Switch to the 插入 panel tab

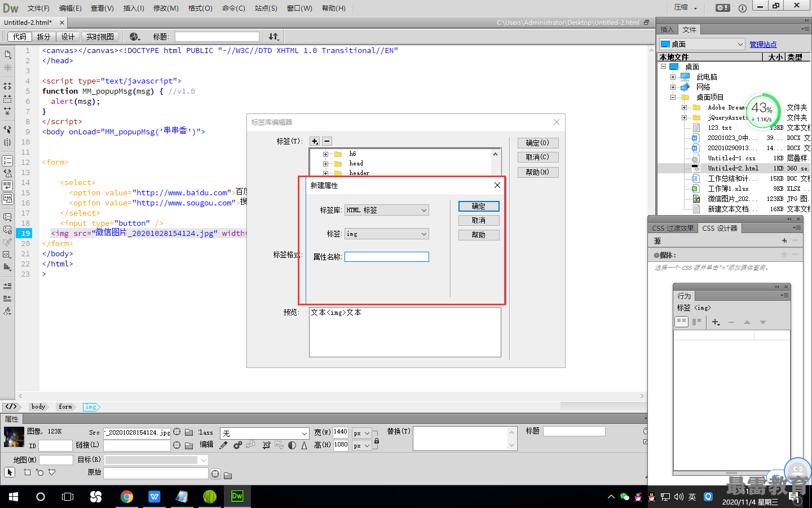(667, 29)
